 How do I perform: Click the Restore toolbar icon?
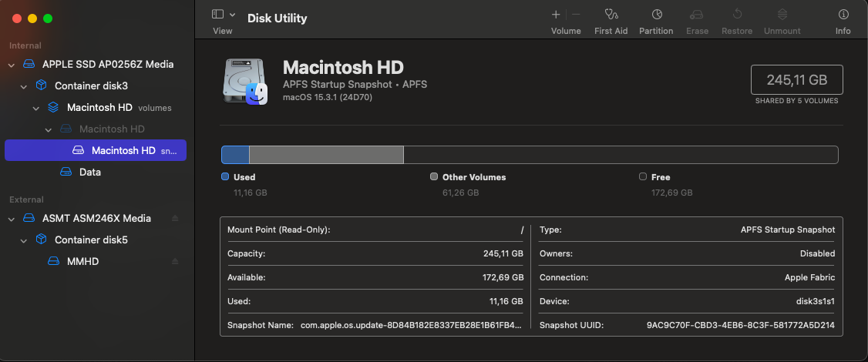737,15
